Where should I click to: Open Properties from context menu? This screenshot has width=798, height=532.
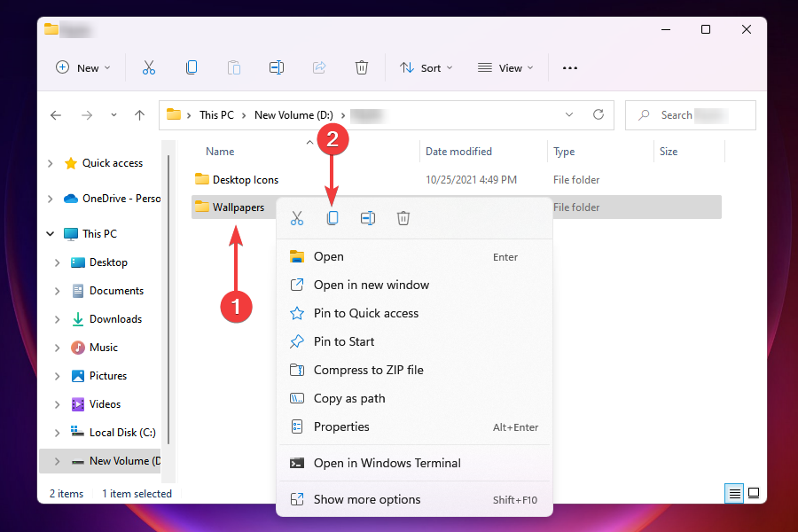coord(341,426)
